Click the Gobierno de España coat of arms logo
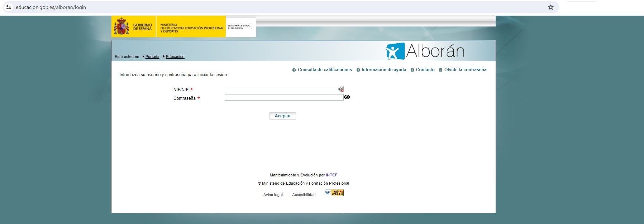The height and width of the screenshot is (224, 644). point(121,26)
